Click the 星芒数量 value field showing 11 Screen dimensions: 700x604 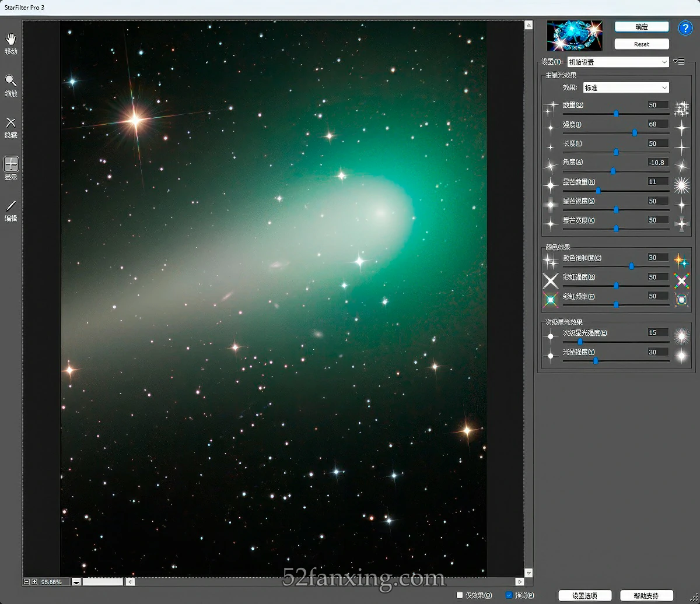tap(658, 182)
